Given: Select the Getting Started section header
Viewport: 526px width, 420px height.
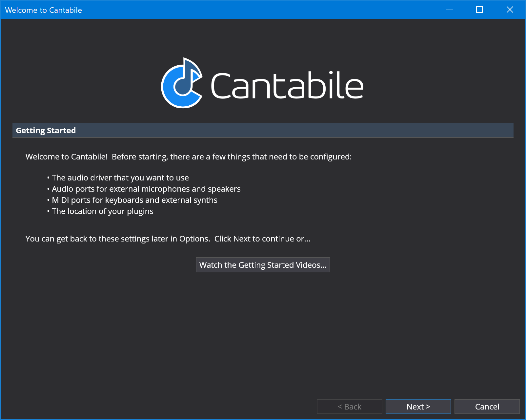Looking at the screenshot, I should (263, 130).
